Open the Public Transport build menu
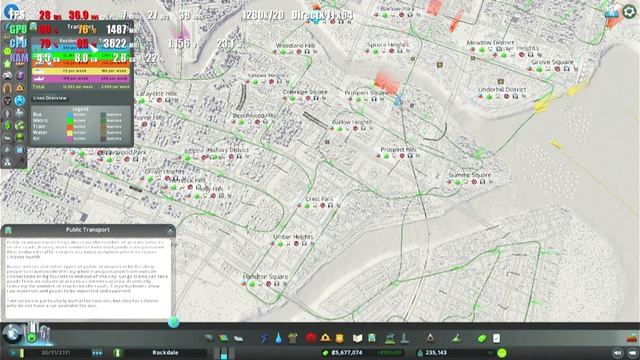This screenshot has width=640, height=360. (372, 338)
